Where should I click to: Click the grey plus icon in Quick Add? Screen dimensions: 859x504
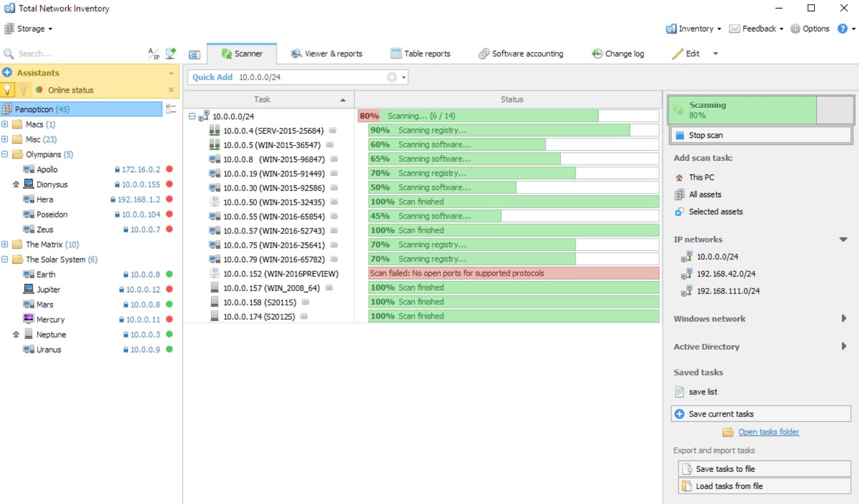pos(392,77)
